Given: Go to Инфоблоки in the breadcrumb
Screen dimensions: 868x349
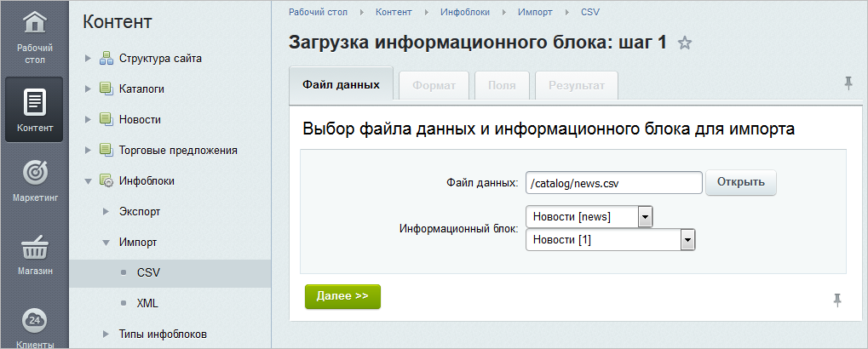Looking at the screenshot, I should coord(464,13).
